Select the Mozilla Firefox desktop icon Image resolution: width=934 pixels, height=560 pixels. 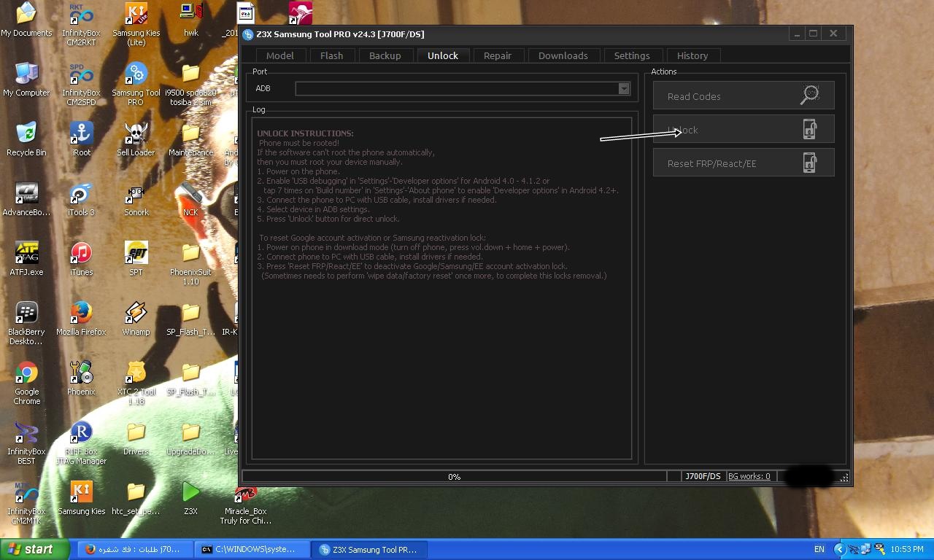pyautogui.click(x=81, y=319)
